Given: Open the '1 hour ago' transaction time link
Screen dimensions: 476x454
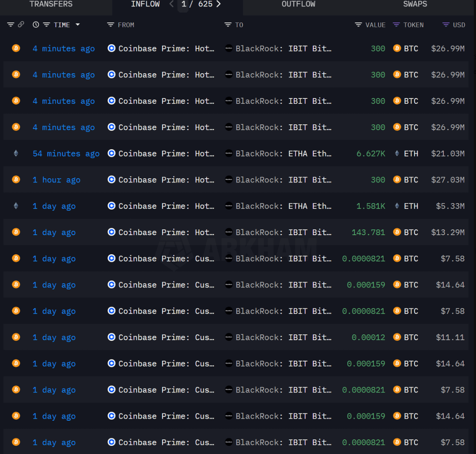Looking at the screenshot, I should pos(56,180).
